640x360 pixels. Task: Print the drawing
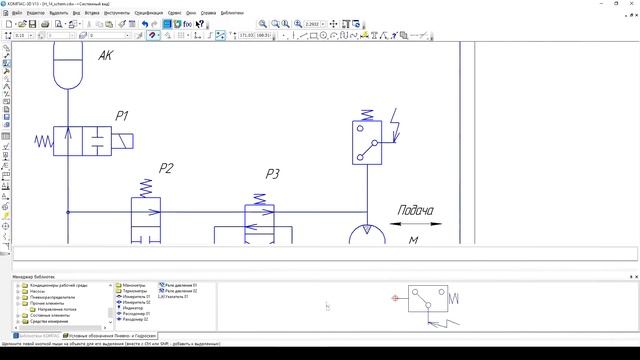45,24
